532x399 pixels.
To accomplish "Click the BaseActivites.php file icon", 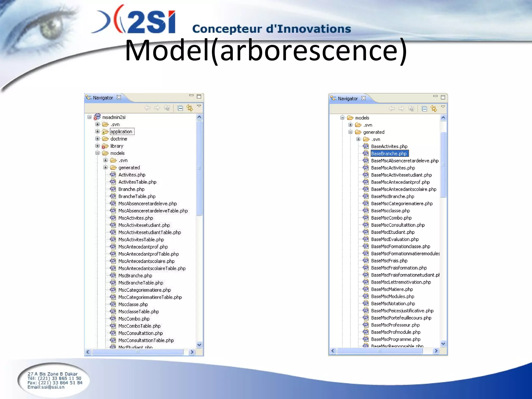I will tap(366, 146).
